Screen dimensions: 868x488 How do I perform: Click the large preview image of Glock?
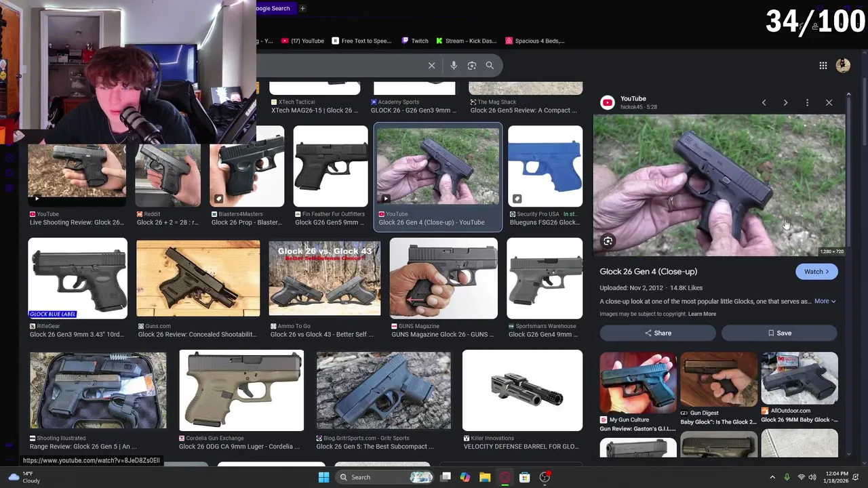click(719, 185)
